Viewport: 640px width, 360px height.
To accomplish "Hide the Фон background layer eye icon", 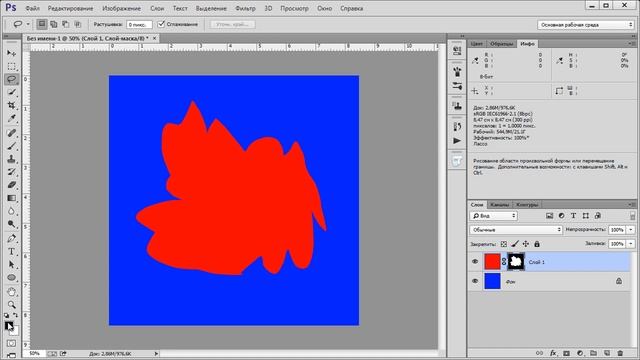I will click(x=475, y=281).
